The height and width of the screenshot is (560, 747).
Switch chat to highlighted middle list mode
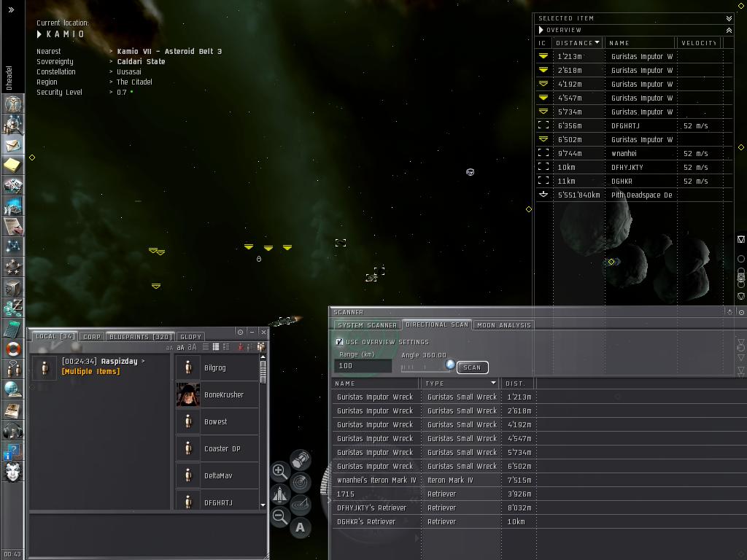click(216, 347)
